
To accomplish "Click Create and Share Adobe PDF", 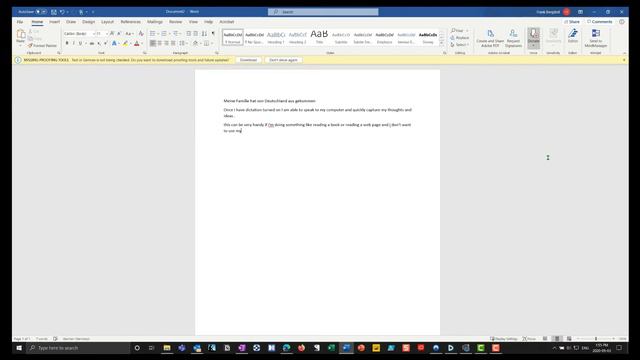I will point(490,38).
